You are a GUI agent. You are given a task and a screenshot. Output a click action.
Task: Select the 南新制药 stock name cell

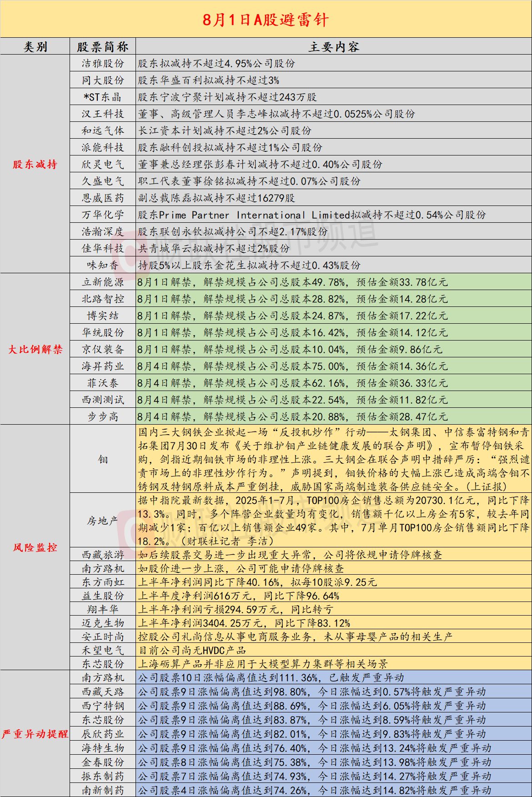pos(103,790)
